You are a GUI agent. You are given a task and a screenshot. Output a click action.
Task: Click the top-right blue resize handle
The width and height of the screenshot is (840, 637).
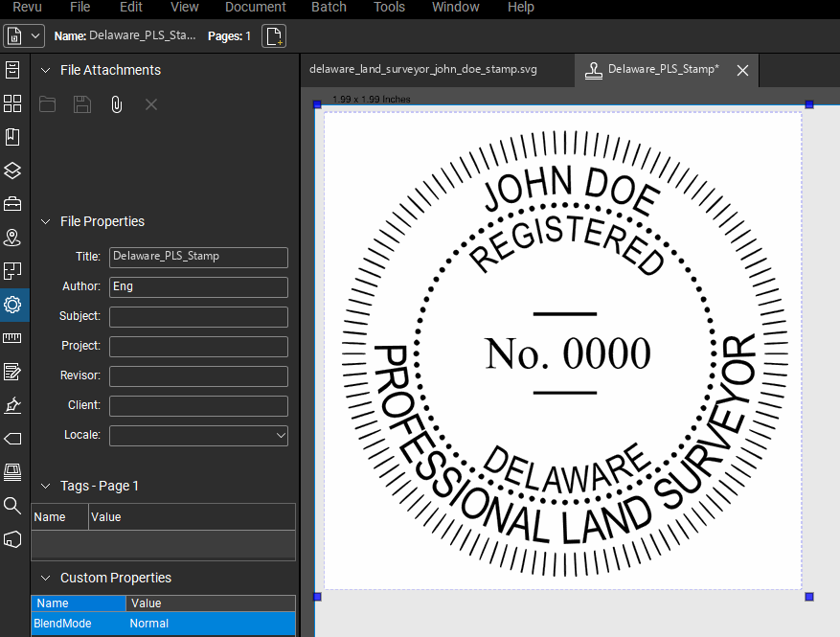[809, 104]
